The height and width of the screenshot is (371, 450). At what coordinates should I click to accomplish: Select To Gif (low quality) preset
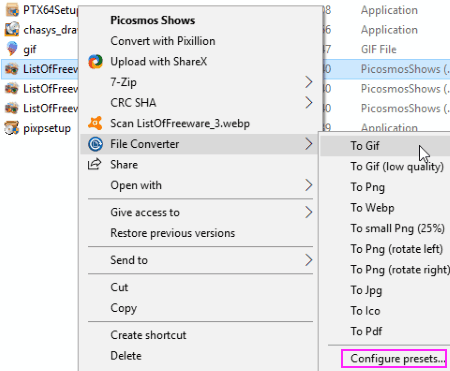(397, 166)
